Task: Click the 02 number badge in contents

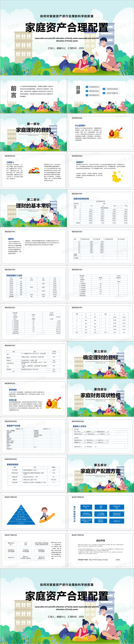Action: 87,91
